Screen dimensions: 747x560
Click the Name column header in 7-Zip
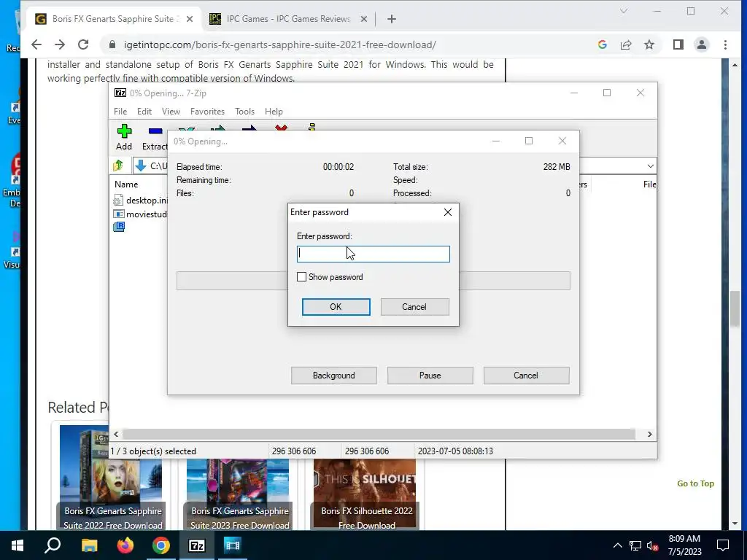[126, 184]
